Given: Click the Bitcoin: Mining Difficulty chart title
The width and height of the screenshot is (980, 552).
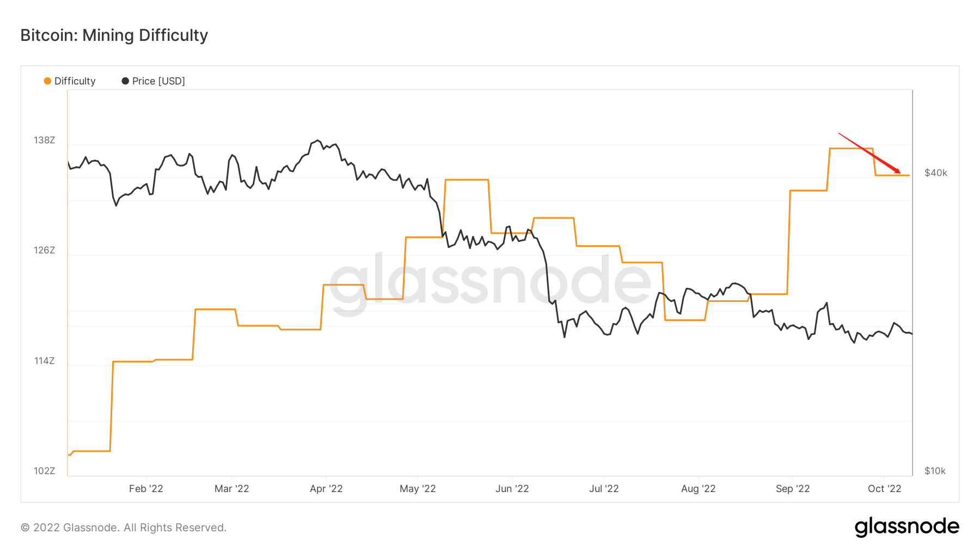Looking at the screenshot, I should [114, 35].
